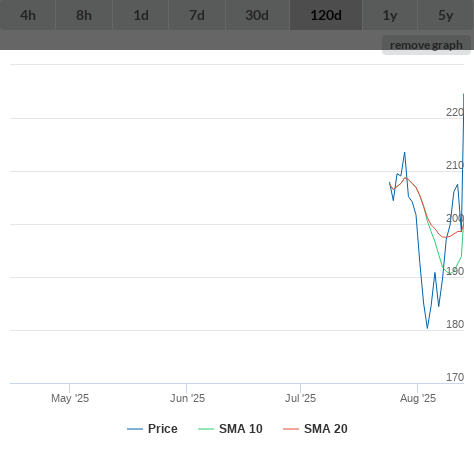Switch to the 7d range
This screenshot has width=474, height=455.
(197, 15)
